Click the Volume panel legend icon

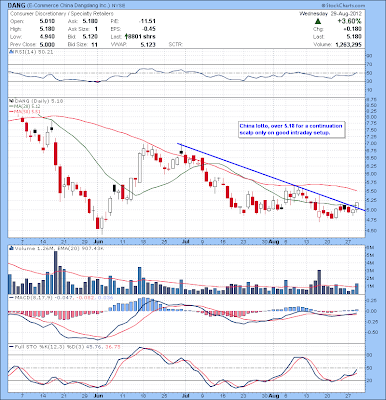(11, 248)
